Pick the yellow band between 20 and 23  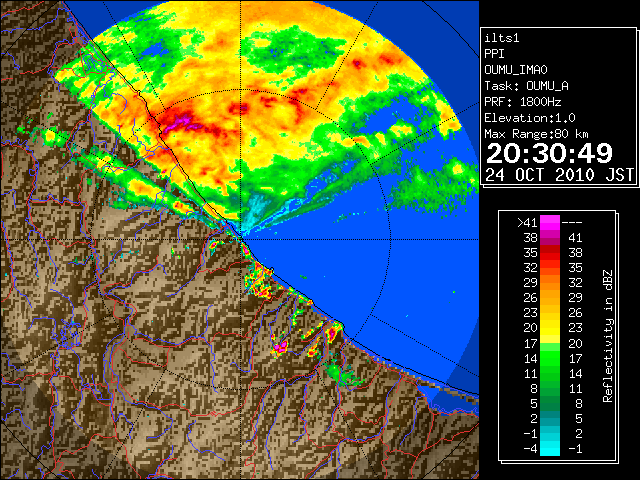coord(550,328)
